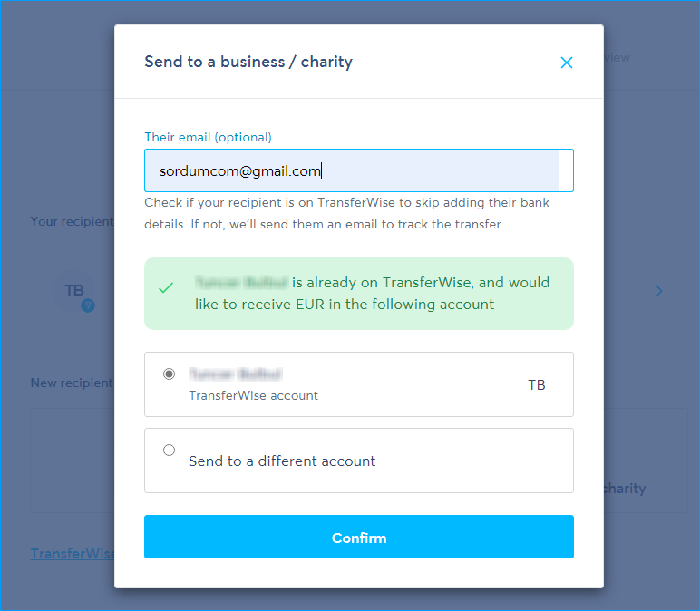Click the 'TransferWise account' option label
This screenshot has width=700, height=611.
click(x=253, y=395)
